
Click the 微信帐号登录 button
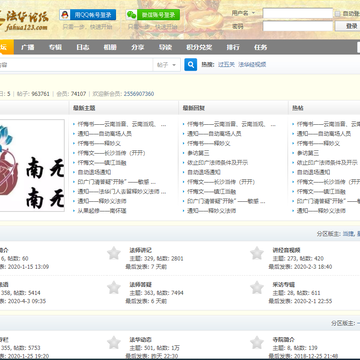pos(153,15)
